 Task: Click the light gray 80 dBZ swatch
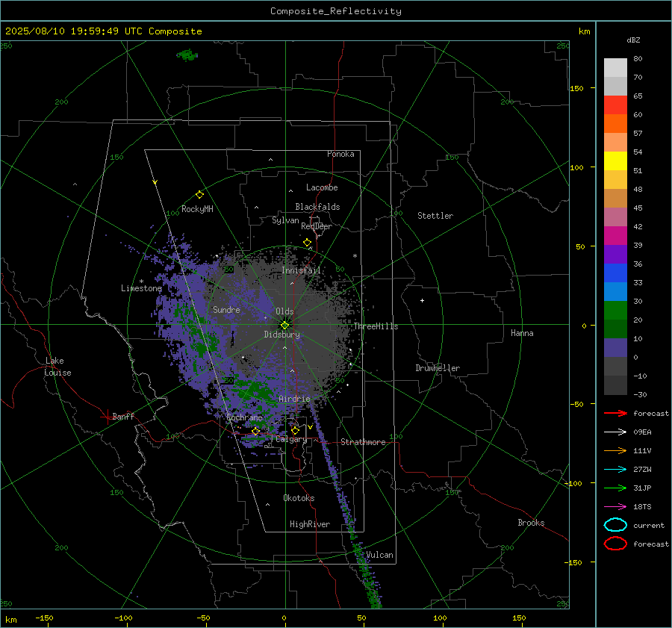tap(615, 67)
